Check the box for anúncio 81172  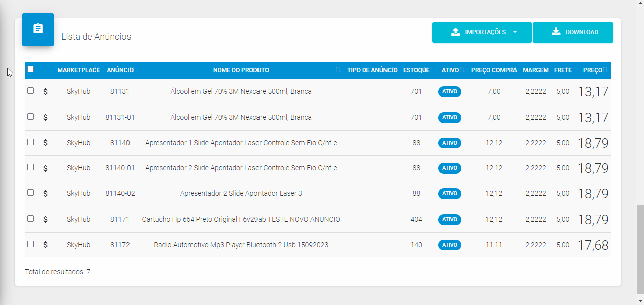30,244
